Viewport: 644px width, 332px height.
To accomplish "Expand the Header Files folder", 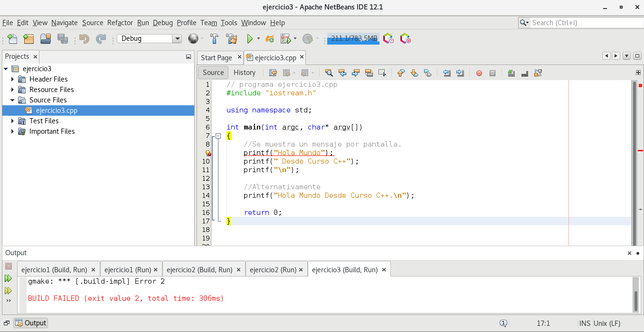I will (12, 79).
